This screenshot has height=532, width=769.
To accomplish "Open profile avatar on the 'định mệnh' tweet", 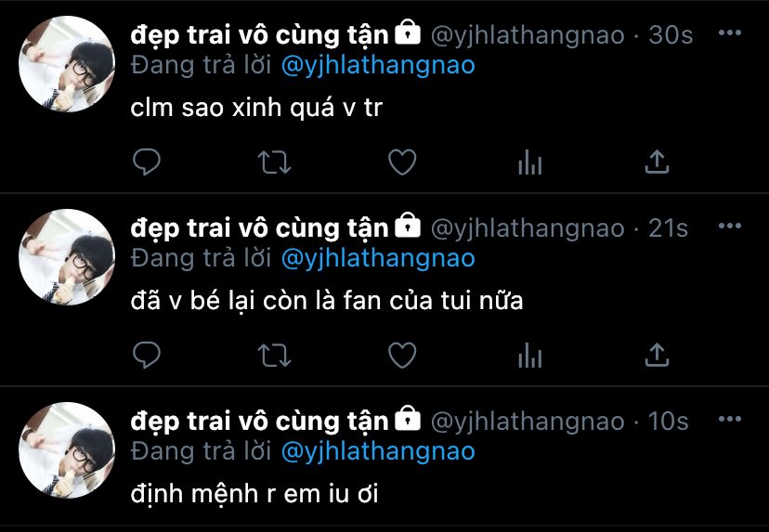I will [67, 450].
